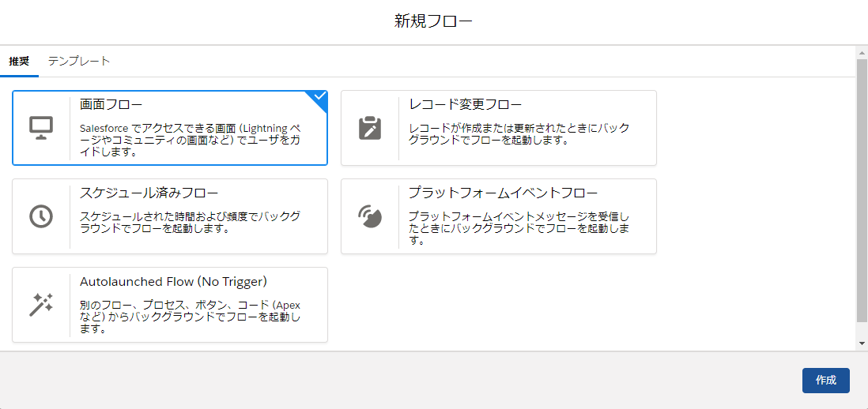Viewport: 868px width, 409px height.
Task: Open the テンプレート tab
Action: click(x=78, y=61)
